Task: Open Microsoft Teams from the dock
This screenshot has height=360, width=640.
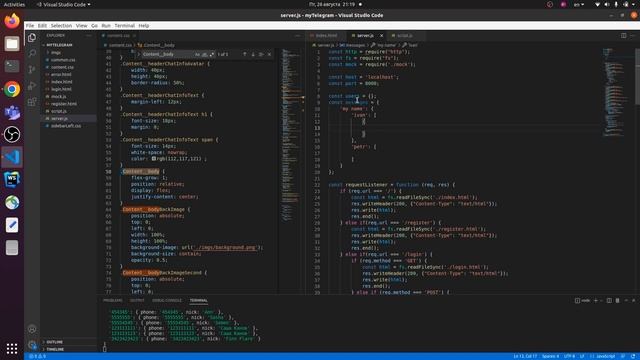Action: 12,112
